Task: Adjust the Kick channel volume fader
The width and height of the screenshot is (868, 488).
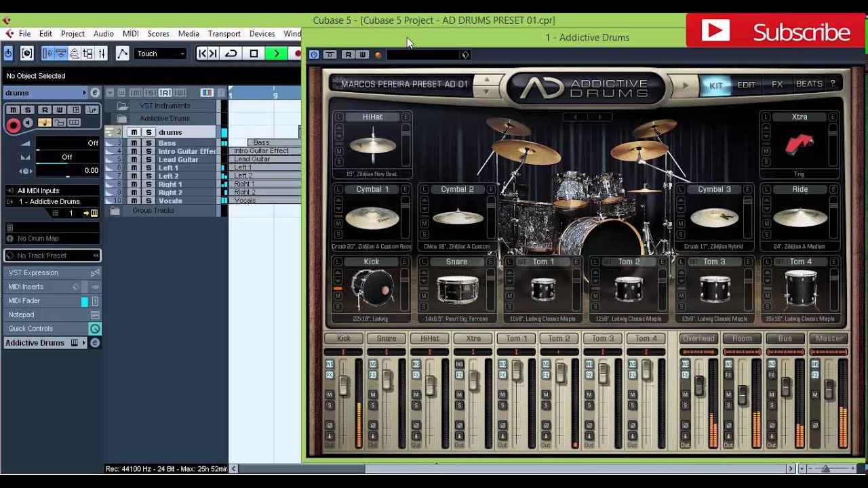Action: [344, 386]
